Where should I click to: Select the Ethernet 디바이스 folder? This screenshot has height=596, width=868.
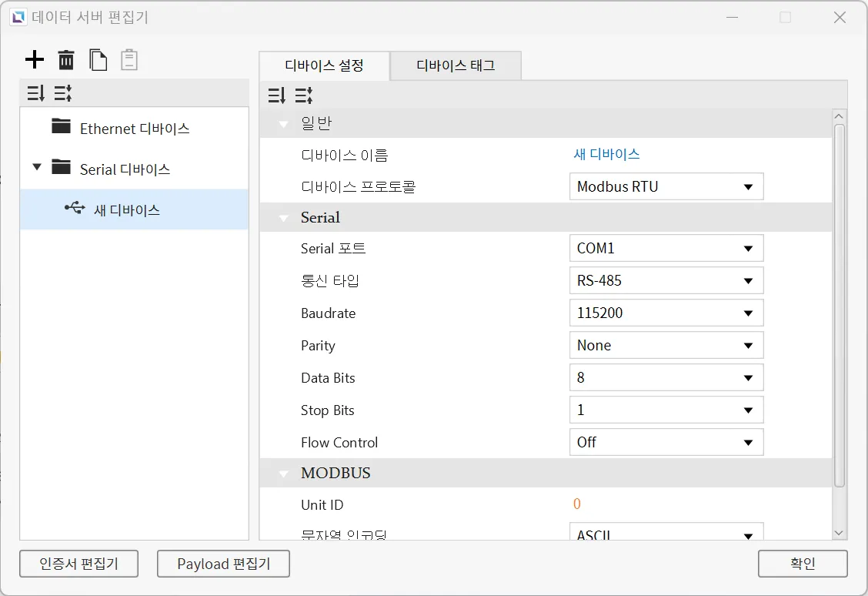pos(134,129)
